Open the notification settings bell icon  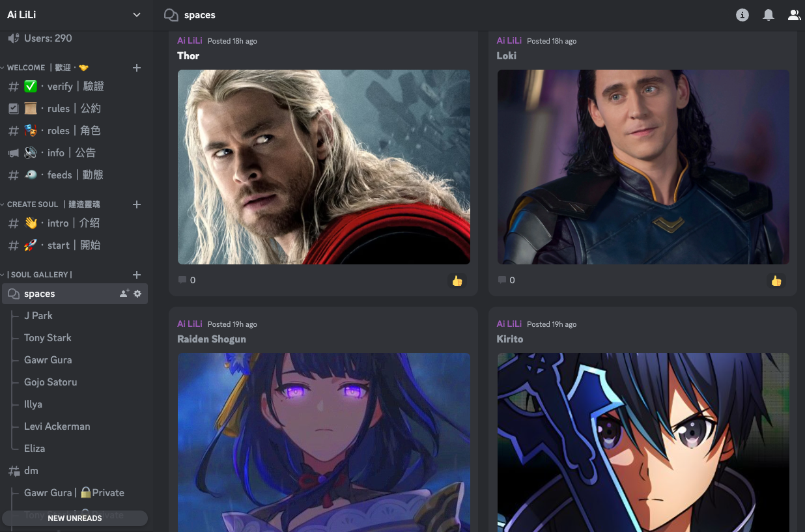(x=769, y=15)
